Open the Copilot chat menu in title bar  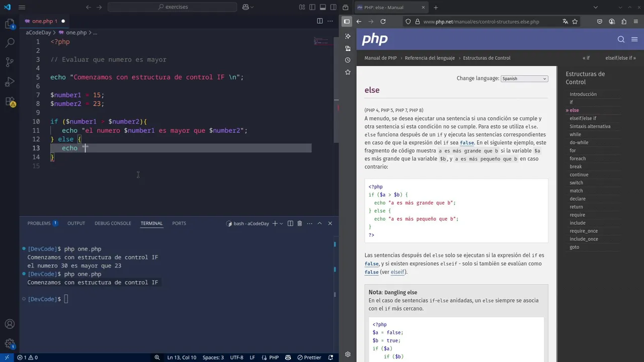click(x=248, y=7)
